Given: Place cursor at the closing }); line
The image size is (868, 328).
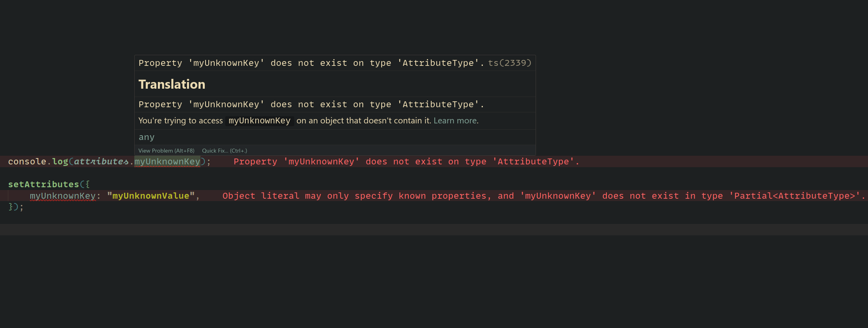Looking at the screenshot, I should pyautogui.click(x=16, y=207).
